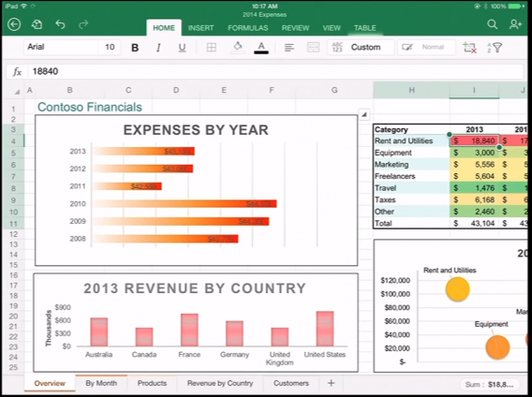Image resolution: width=532 pixels, height=397 pixels.
Task: Open the share with people icon
Action: click(x=515, y=24)
